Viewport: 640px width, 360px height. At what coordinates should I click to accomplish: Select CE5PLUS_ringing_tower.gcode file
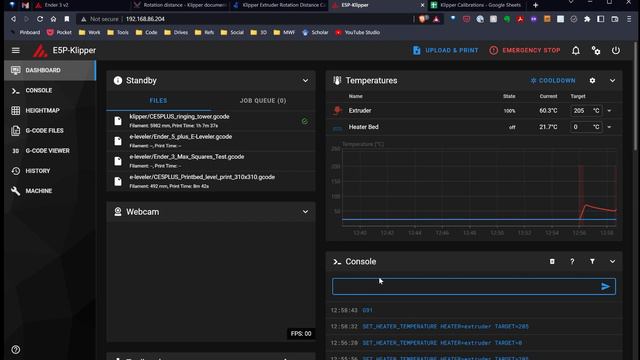pos(211,121)
